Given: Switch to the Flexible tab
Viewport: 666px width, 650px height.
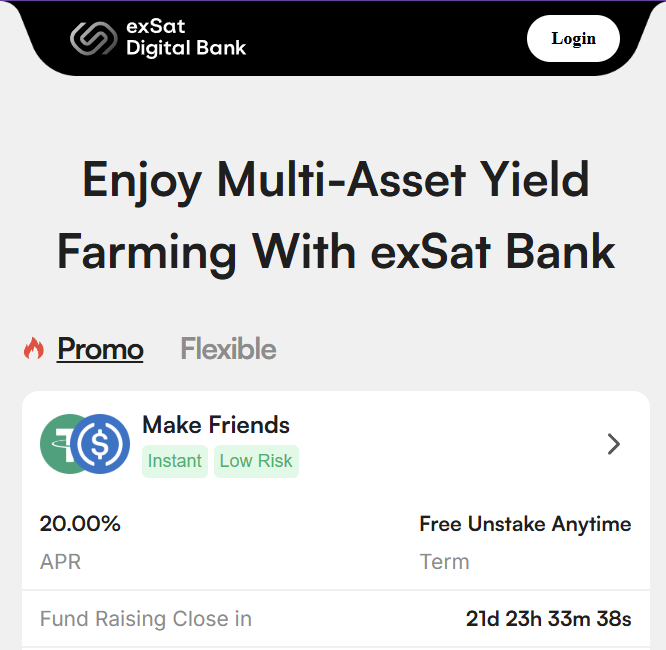Looking at the screenshot, I should tap(229, 349).
